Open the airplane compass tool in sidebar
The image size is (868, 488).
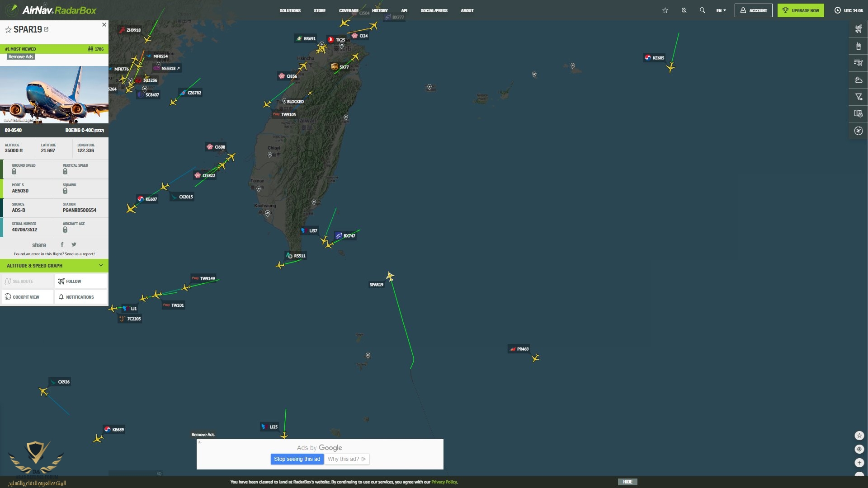tap(859, 131)
